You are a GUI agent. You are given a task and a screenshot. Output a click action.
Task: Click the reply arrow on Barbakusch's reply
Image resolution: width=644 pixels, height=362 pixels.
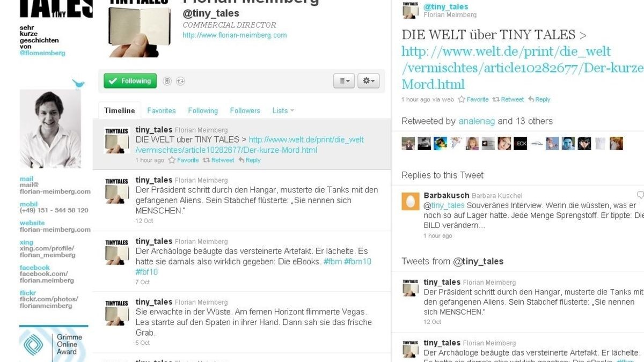coord(640,195)
